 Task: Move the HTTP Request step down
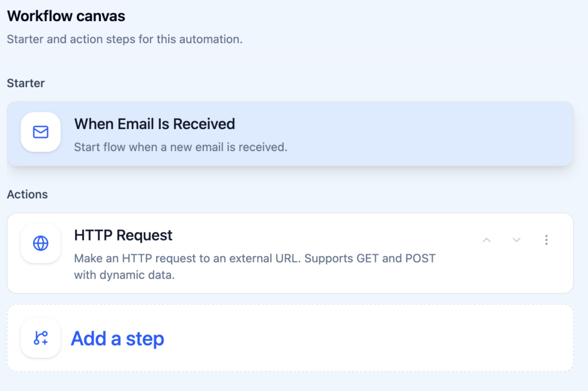tap(517, 240)
